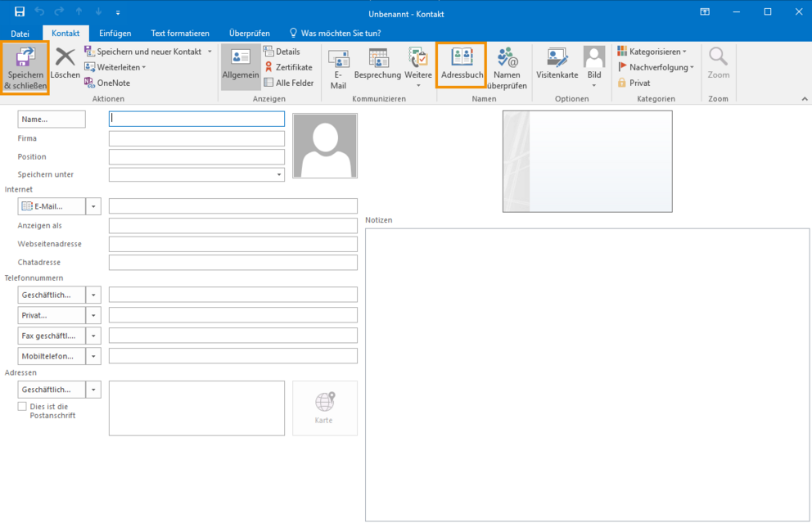
Task: Open the Weiterleiten forward option
Action: pyautogui.click(x=115, y=67)
